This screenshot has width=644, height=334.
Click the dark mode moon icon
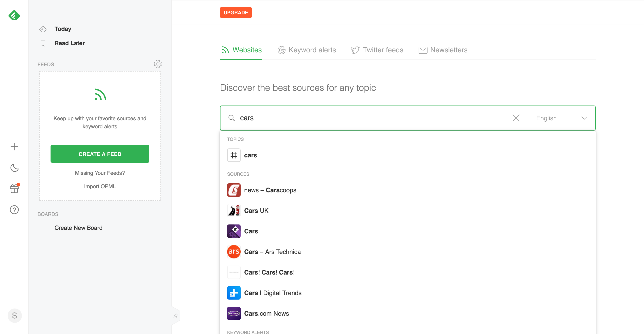point(14,167)
